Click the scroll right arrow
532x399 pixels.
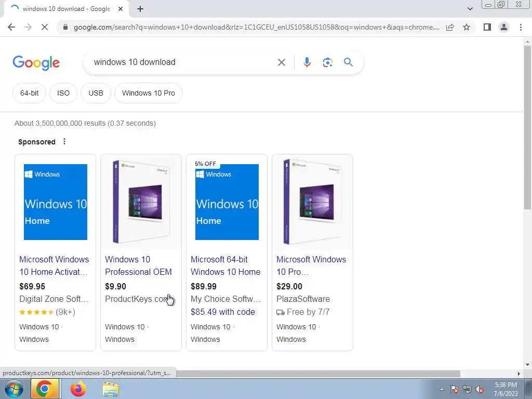pos(519,374)
